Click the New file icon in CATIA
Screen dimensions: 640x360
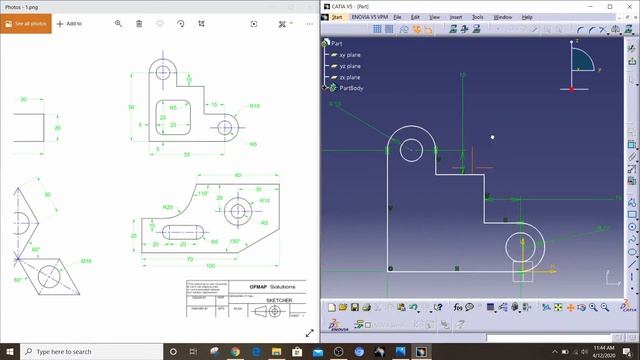pos(331,307)
